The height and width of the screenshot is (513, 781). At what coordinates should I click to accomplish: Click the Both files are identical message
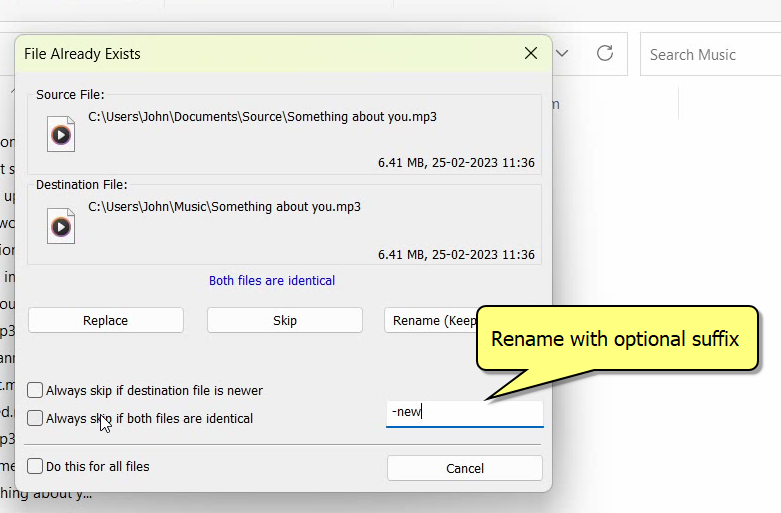(x=272, y=280)
